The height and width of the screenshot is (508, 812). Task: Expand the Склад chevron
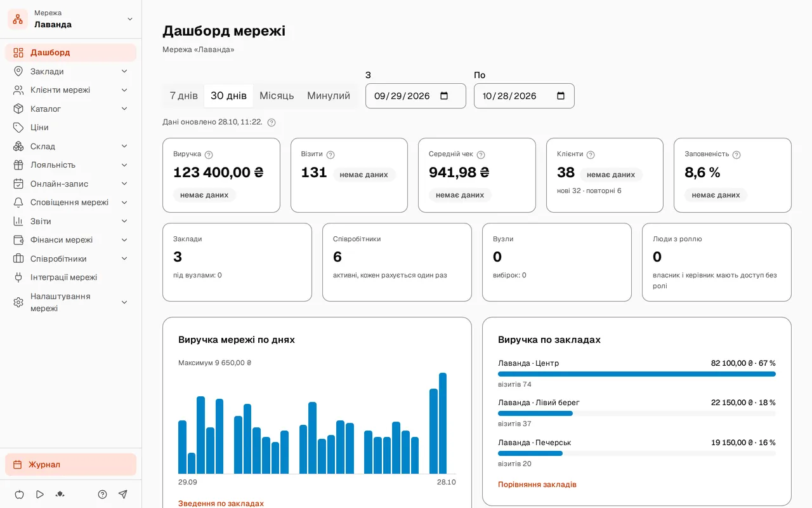coord(124,146)
